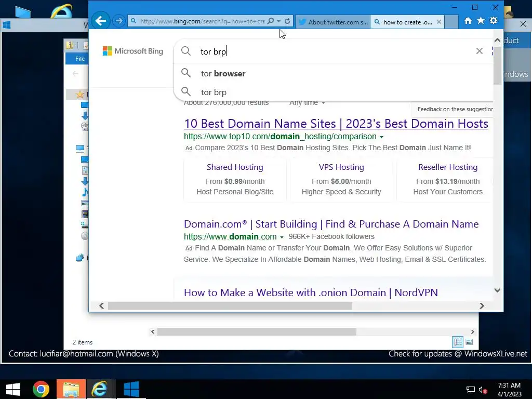The width and height of the screenshot is (532, 399).
Task: Click the address bar search magnifier
Action: (270, 21)
